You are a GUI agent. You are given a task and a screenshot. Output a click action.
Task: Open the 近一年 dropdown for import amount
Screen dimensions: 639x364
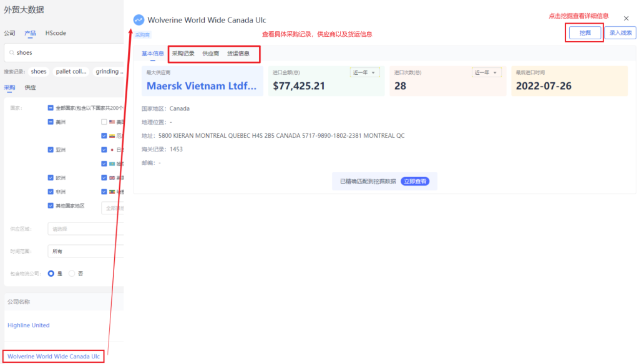pos(365,73)
